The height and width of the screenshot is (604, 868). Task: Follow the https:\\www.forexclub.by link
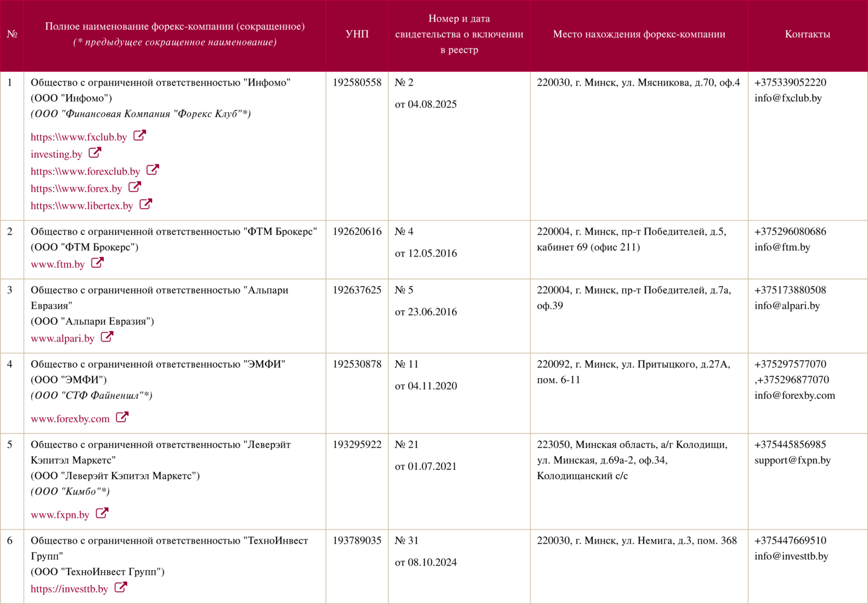[x=85, y=172]
